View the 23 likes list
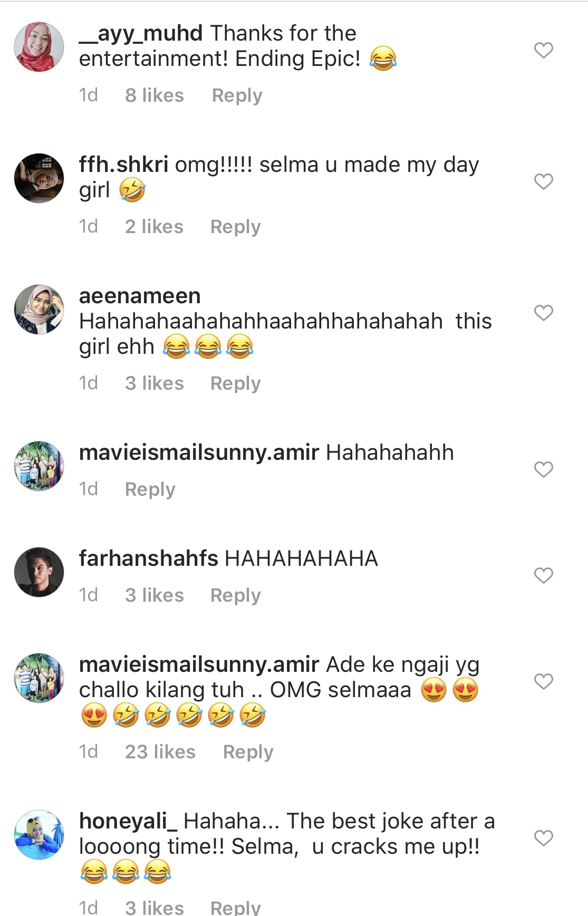 (x=160, y=752)
